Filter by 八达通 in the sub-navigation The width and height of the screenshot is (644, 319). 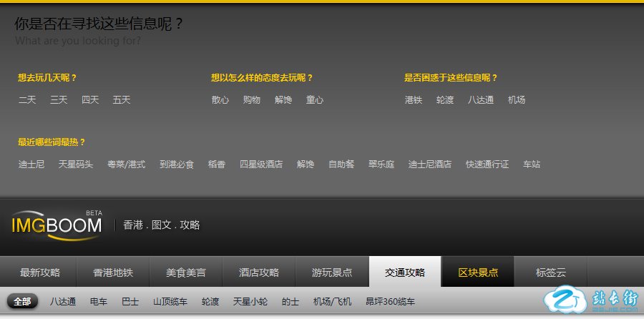pos(63,302)
